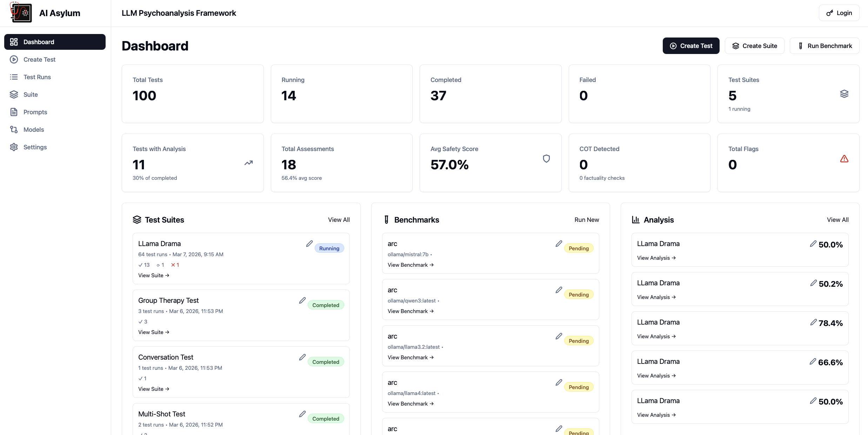Click the Run Benchmark button

coord(824,46)
